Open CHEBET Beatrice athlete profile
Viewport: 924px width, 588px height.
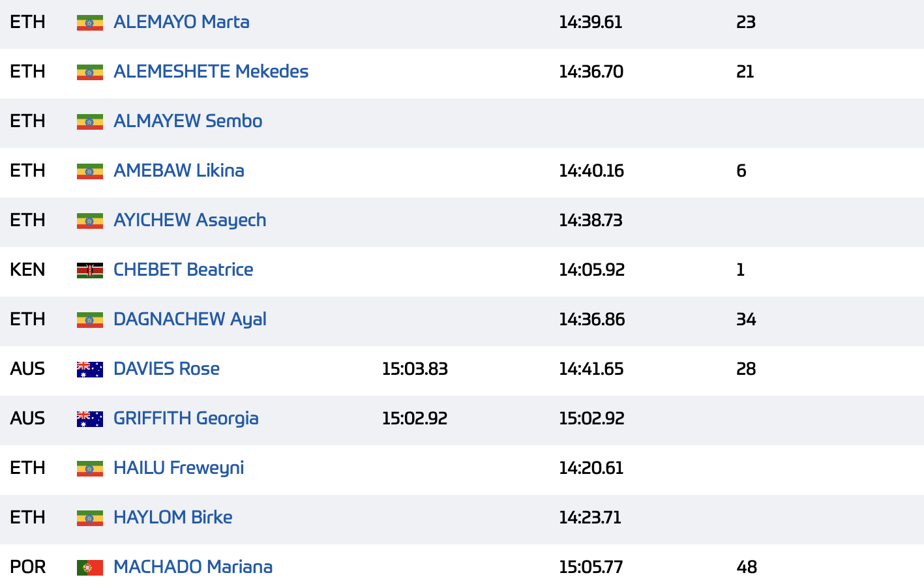[x=183, y=270]
